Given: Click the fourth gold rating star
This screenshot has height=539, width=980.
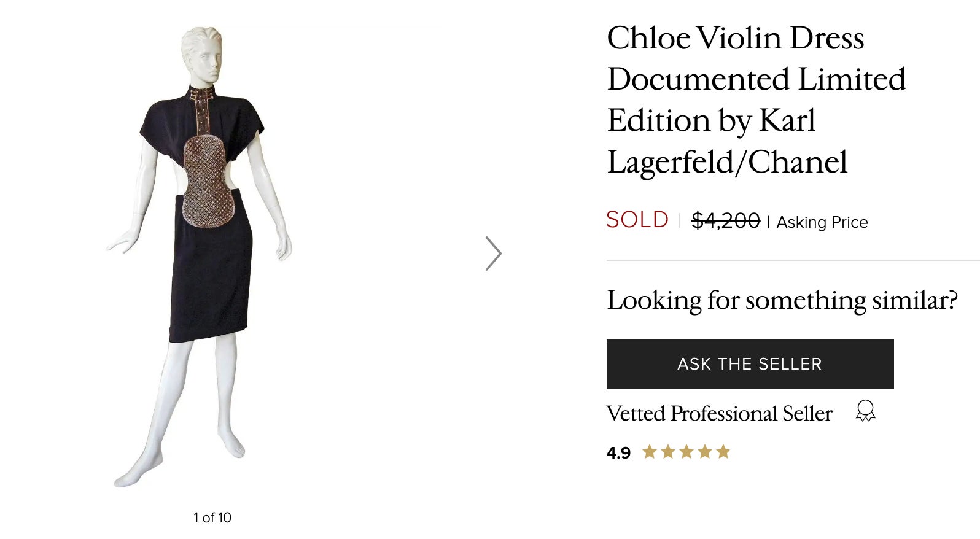Looking at the screenshot, I should coord(705,452).
